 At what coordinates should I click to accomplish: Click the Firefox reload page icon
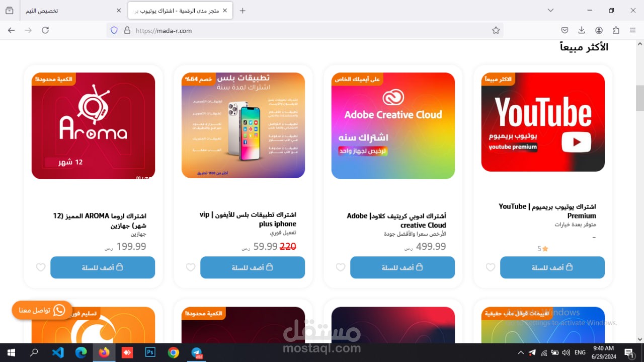pyautogui.click(x=45, y=30)
